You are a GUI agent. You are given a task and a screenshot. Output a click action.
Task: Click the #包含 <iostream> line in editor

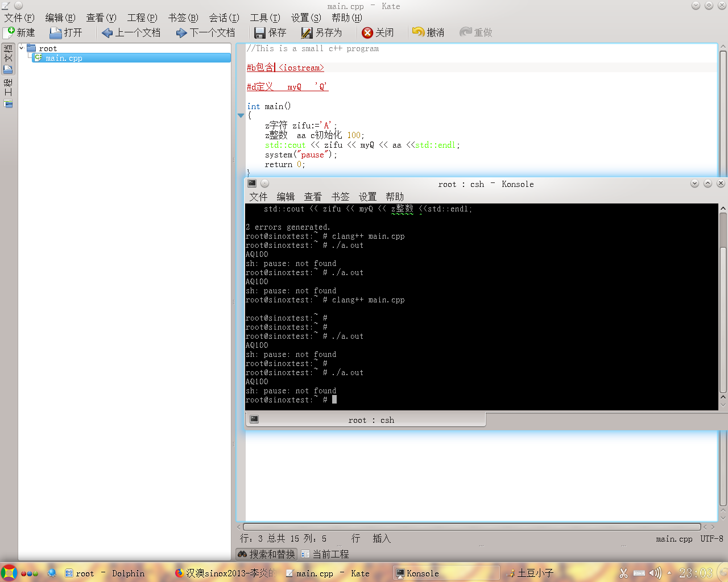click(x=286, y=68)
